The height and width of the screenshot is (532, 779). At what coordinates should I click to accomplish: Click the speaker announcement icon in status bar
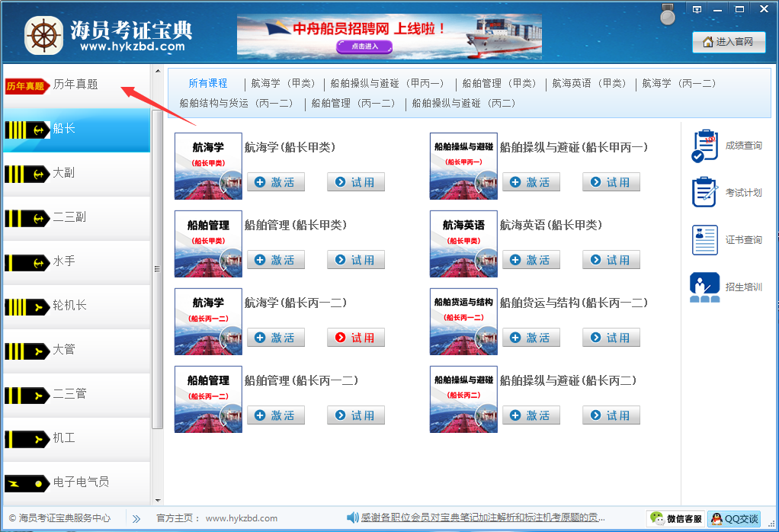(352, 518)
